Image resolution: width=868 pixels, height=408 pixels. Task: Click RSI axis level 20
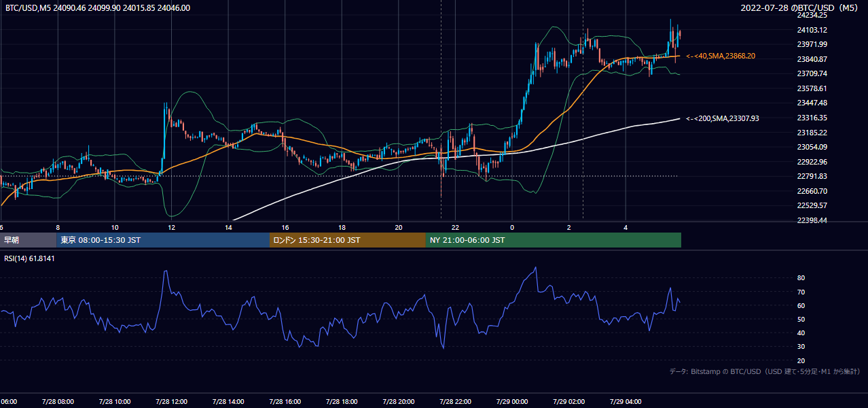pyautogui.click(x=801, y=360)
